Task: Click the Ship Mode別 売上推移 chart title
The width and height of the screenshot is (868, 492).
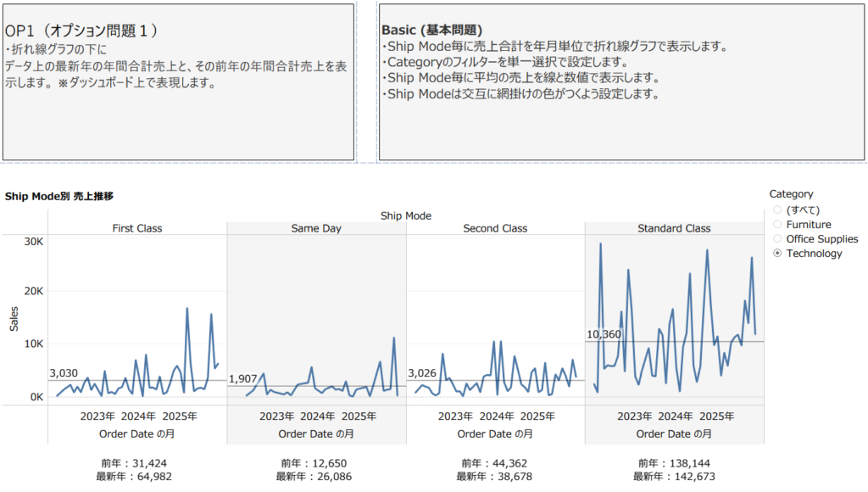Action: pos(59,196)
